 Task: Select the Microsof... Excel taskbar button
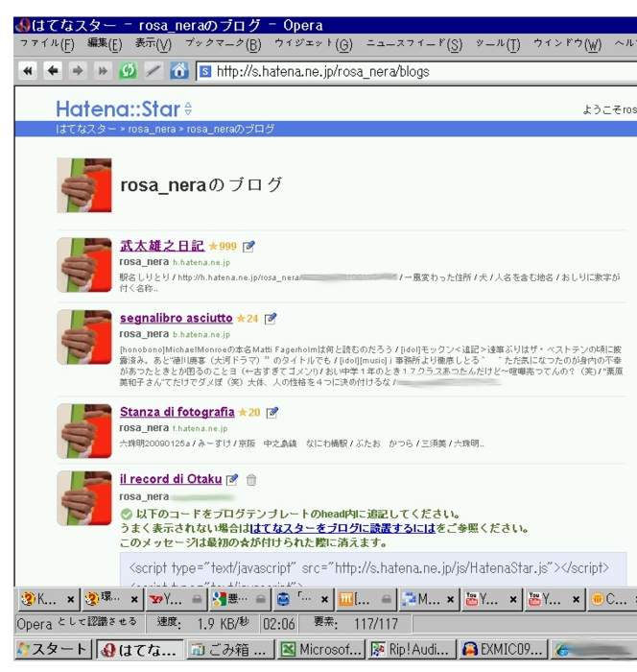pyautogui.click(x=321, y=649)
